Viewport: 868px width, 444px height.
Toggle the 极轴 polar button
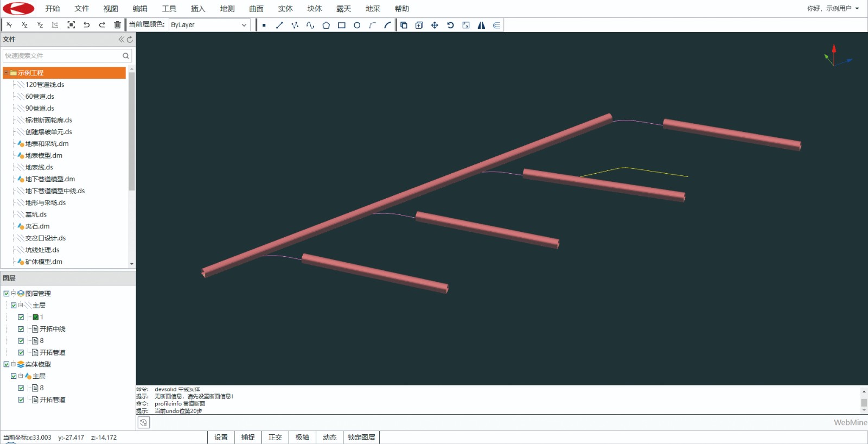coord(302,437)
